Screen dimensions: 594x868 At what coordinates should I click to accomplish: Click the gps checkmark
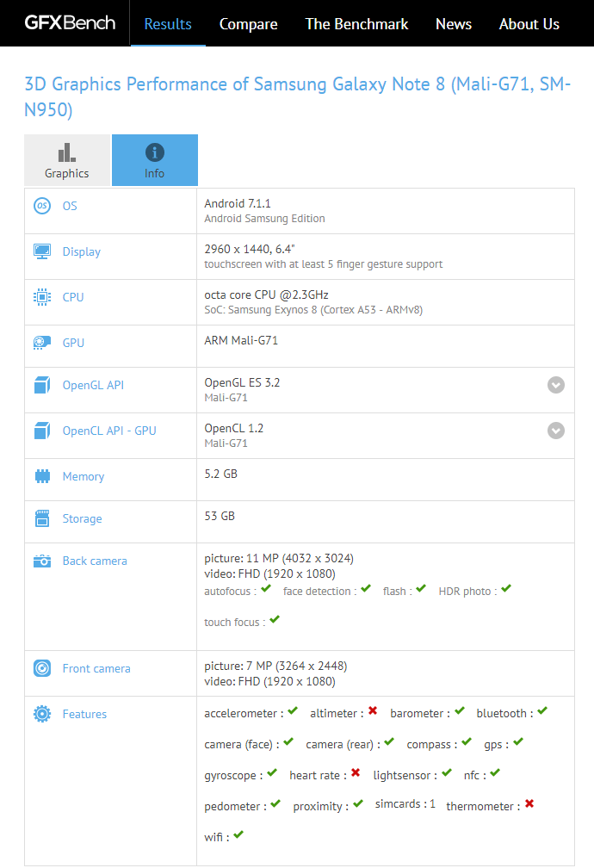pos(518,741)
